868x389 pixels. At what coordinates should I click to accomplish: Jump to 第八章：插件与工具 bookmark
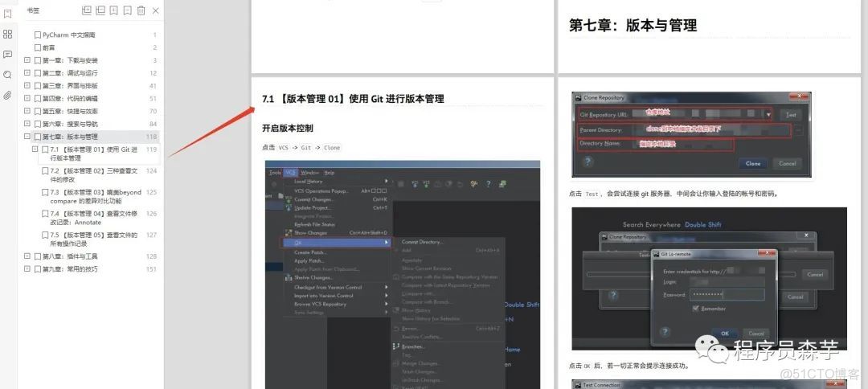point(70,256)
